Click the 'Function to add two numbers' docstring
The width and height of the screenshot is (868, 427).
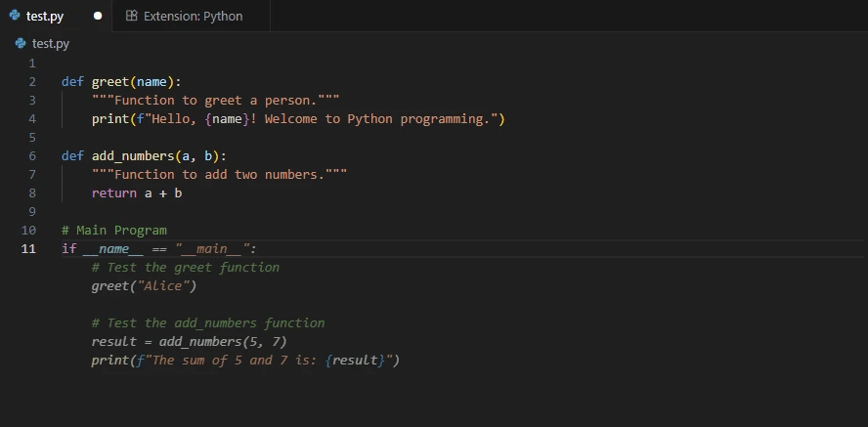pyautogui.click(x=219, y=175)
